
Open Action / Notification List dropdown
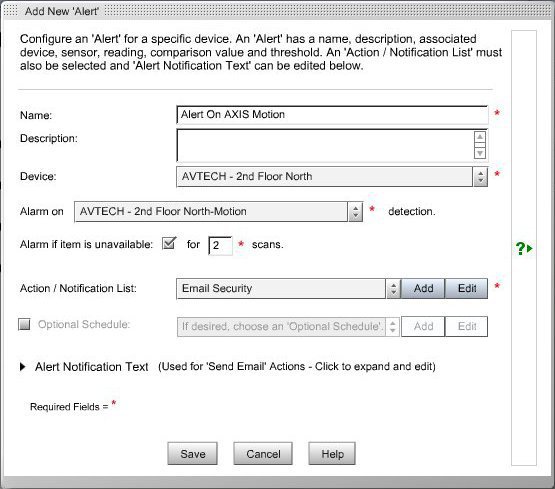click(x=288, y=288)
